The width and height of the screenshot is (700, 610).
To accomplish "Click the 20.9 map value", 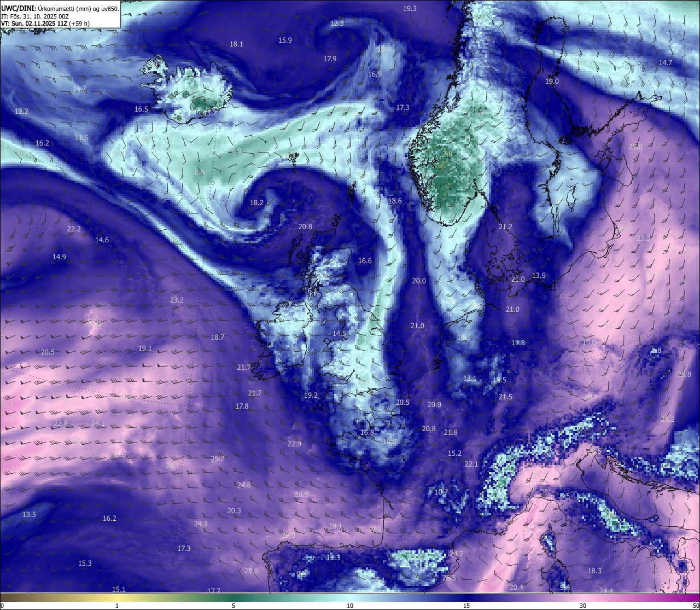I will (x=434, y=404).
